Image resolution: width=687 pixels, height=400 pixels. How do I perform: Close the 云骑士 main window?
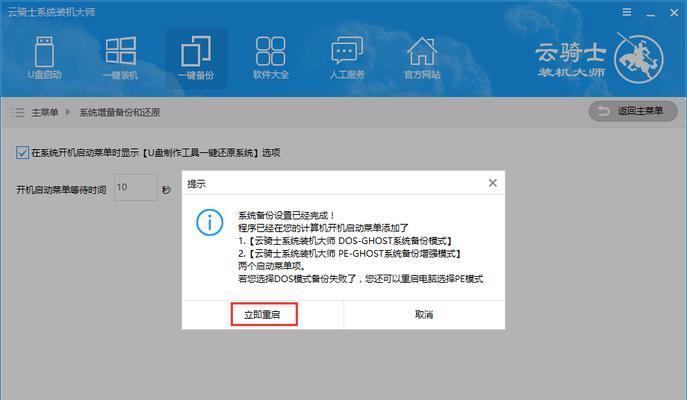tap(674, 13)
